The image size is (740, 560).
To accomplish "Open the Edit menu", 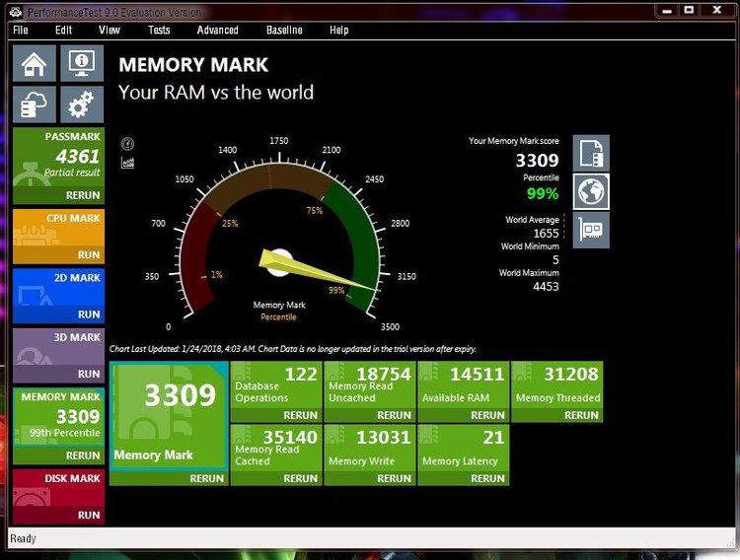I will tap(63, 31).
